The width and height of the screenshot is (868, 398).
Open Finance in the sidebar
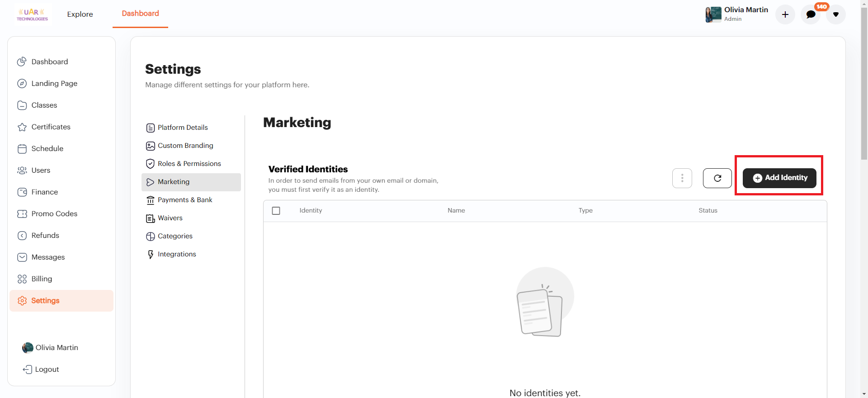pyautogui.click(x=45, y=192)
